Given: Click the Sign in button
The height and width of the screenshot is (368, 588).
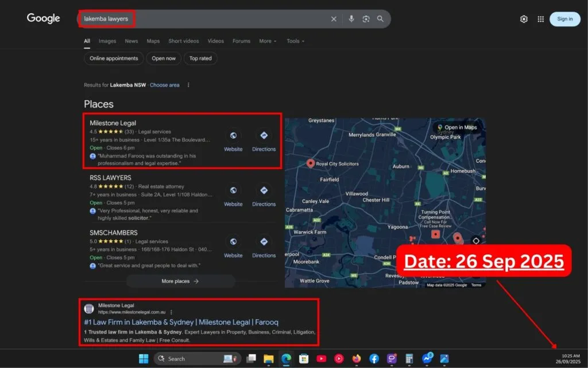Looking at the screenshot, I should pos(564,19).
